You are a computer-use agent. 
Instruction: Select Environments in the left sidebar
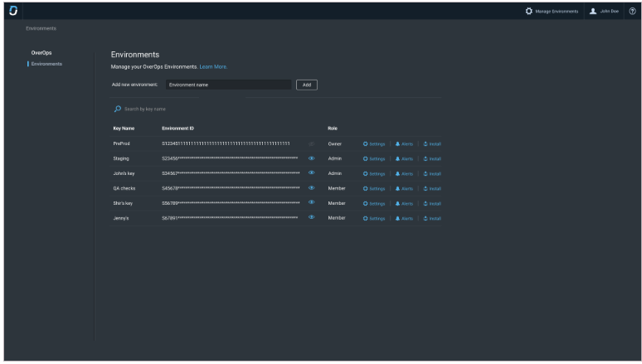tap(46, 64)
